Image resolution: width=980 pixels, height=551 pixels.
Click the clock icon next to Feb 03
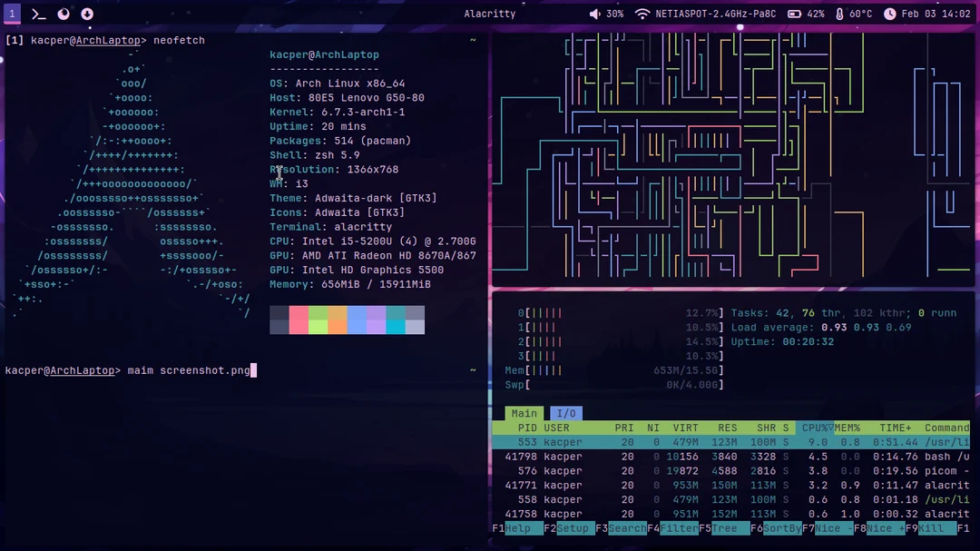[889, 14]
